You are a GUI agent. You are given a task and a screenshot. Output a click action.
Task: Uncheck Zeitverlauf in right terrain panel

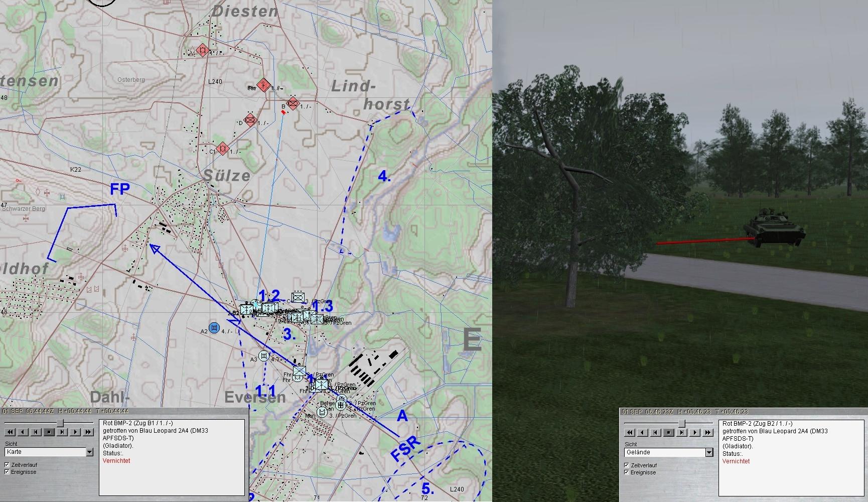pyautogui.click(x=626, y=465)
